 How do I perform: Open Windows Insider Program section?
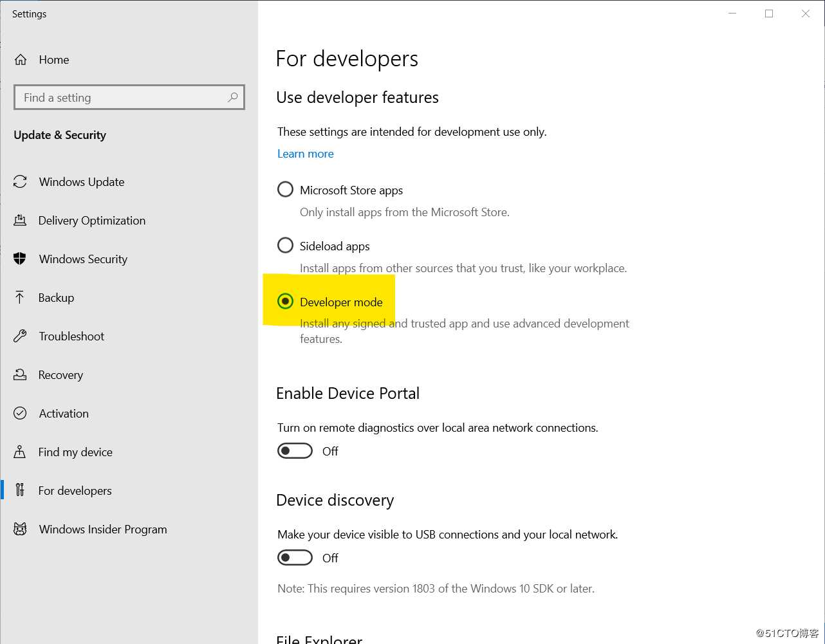129,529
